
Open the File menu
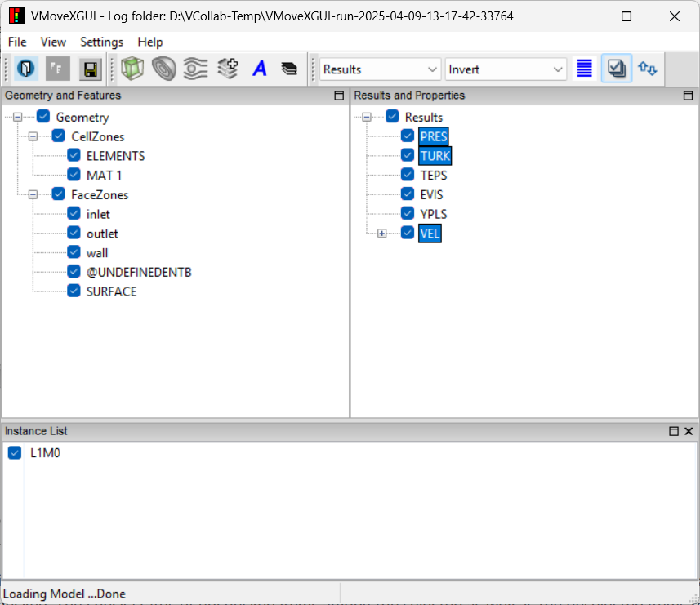tap(17, 42)
